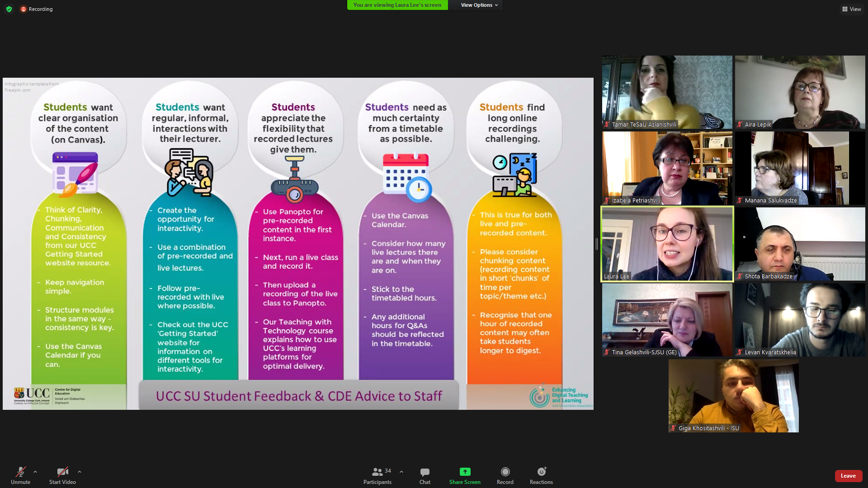The height and width of the screenshot is (488, 868).
Task: Expand participants options arrow
Action: pos(401,472)
